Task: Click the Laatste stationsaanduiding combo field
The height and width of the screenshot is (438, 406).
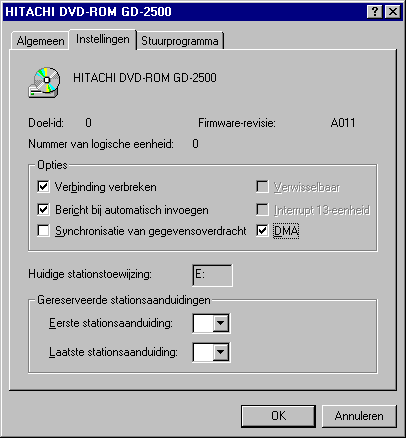Action: tap(211, 352)
